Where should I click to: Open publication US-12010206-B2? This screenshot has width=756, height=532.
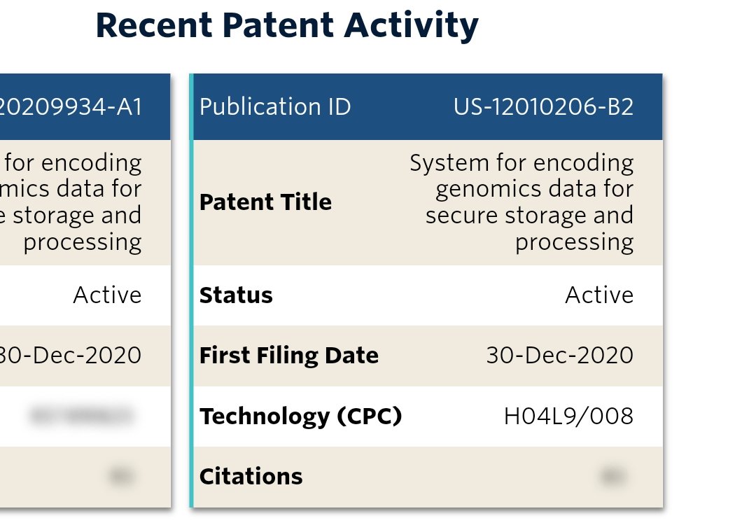[x=543, y=107]
